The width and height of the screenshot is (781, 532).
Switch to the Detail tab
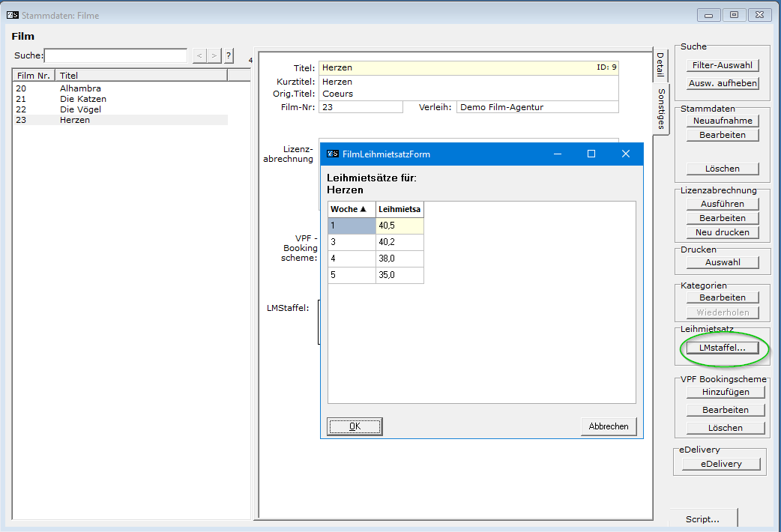point(660,65)
